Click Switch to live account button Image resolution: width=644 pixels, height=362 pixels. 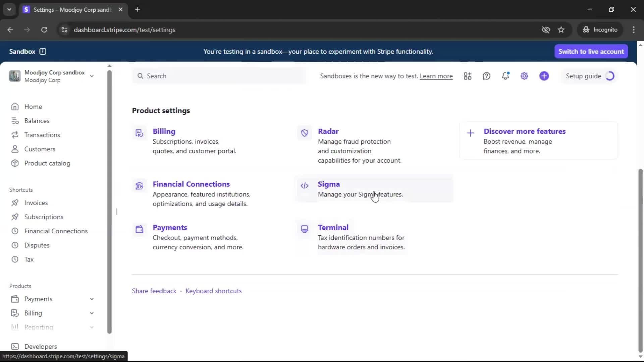click(591, 51)
